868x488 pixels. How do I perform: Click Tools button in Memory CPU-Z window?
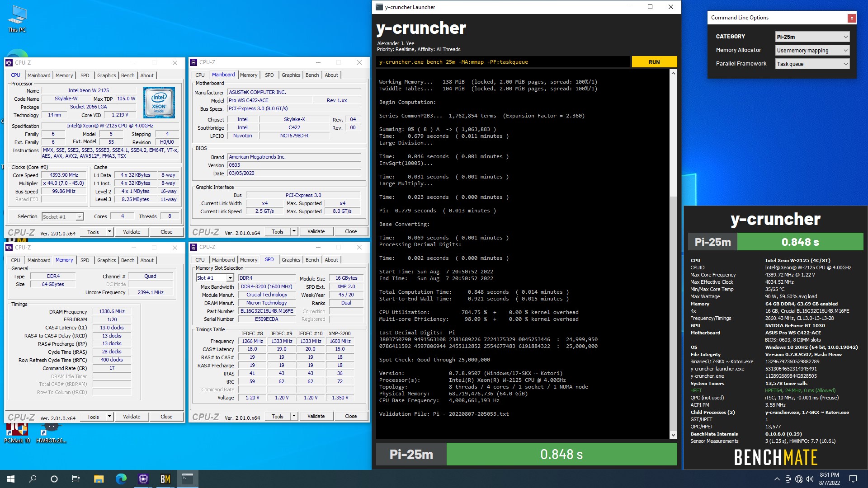point(93,417)
